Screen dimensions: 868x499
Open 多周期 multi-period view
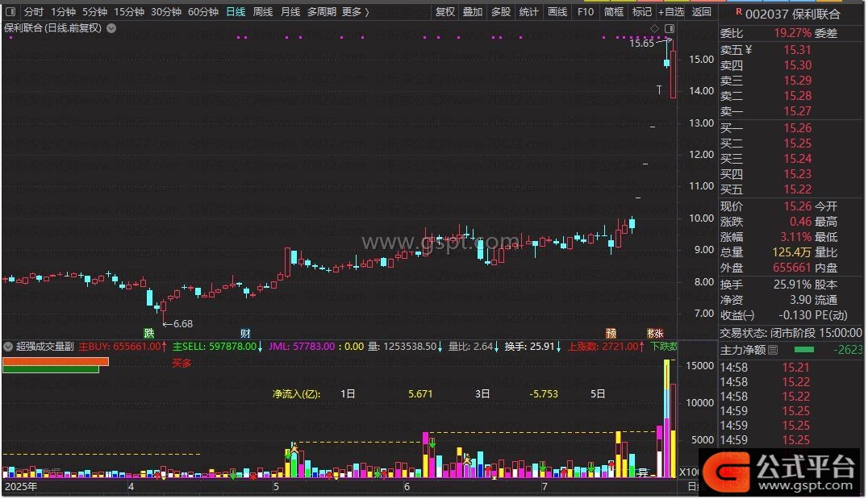[x=322, y=11]
